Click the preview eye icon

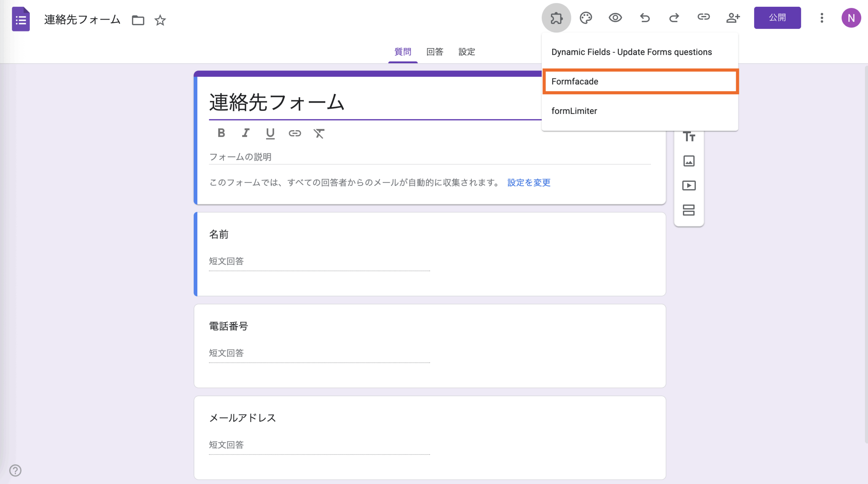pyautogui.click(x=615, y=18)
